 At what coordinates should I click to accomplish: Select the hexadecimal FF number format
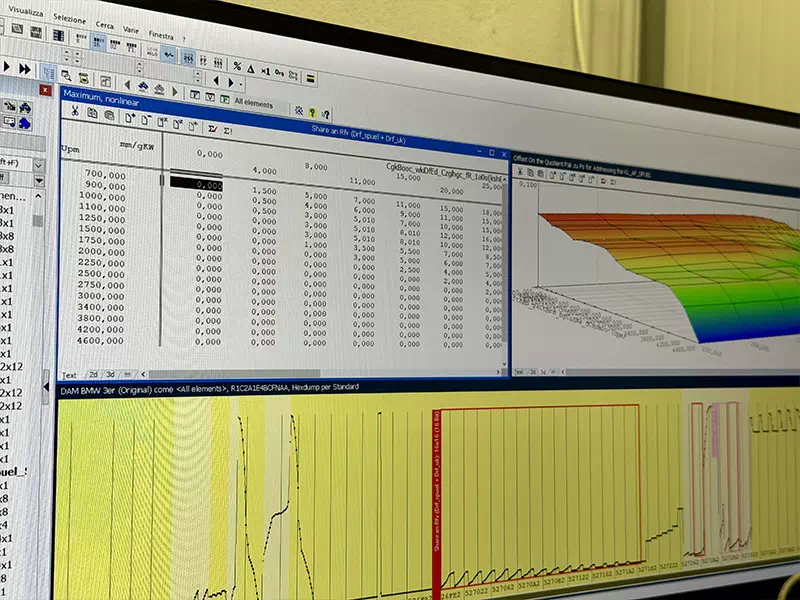(x=203, y=61)
